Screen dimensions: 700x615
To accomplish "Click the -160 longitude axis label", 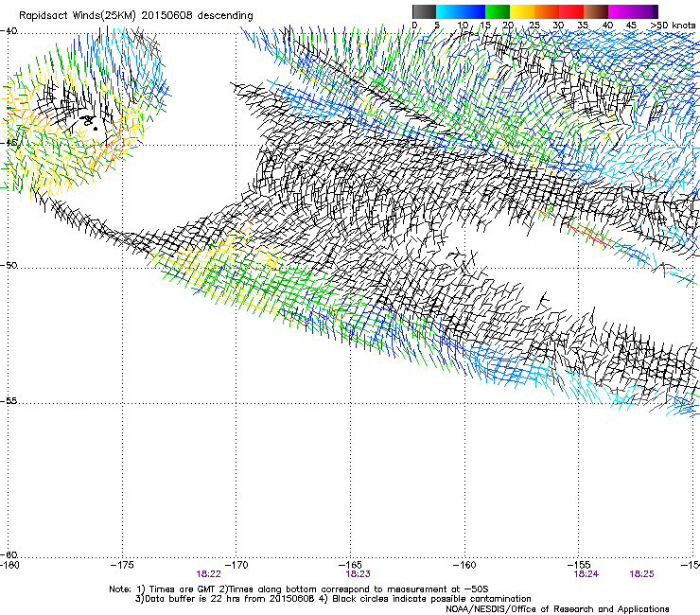I will (464, 565).
